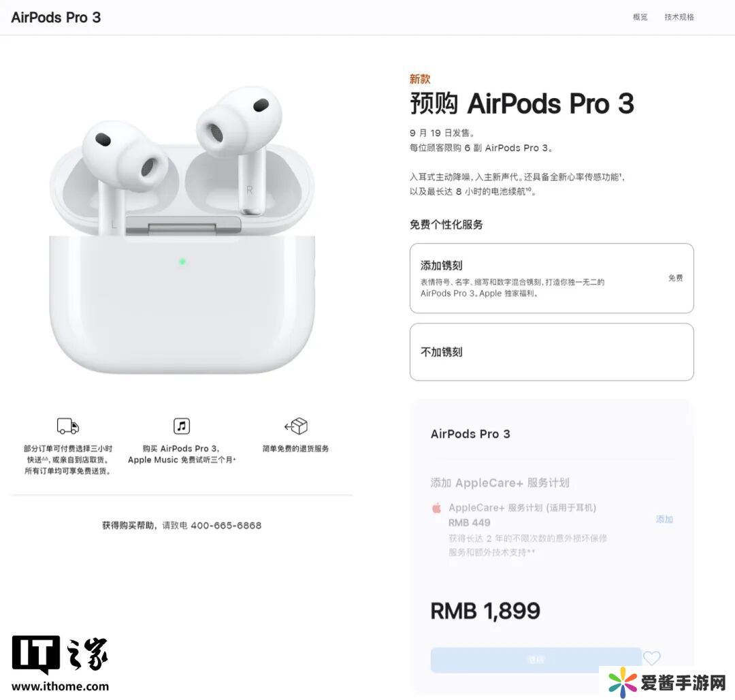Open the 概览 overview tab
The height and width of the screenshot is (700, 735).
click(x=640, y=17)
